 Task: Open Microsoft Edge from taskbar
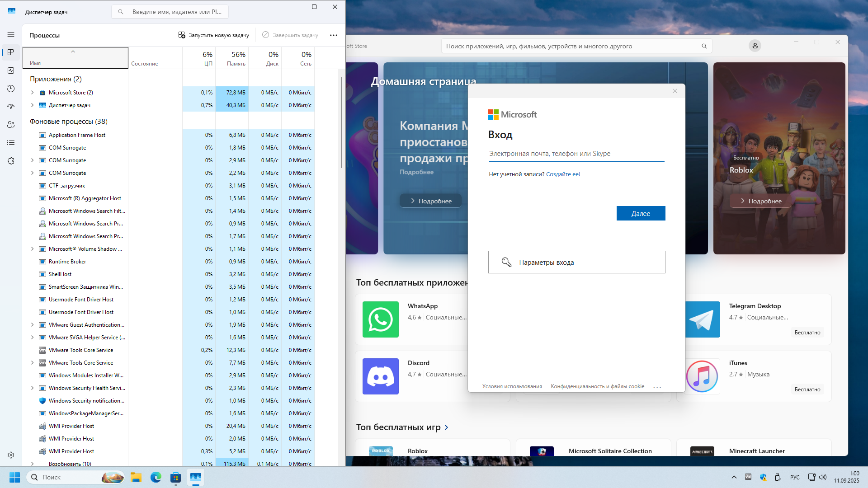156,477
